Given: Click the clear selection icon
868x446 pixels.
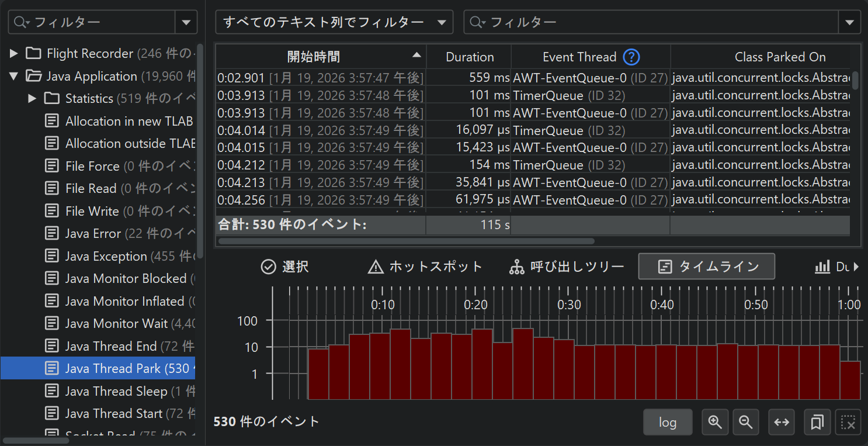Looking at the screenshot, I should coord(848,422).
